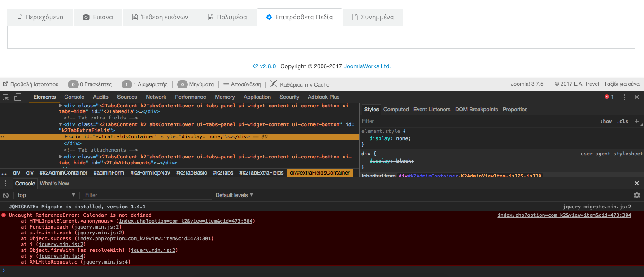Expand the extraFieldsContainer div node
Screen dimensions: 644x277
coord(66,136)
